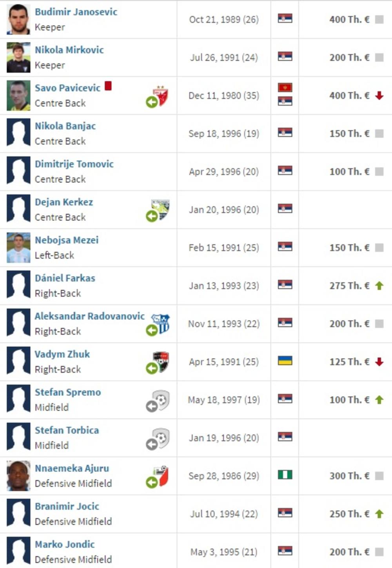Click the red down arrow beside 125 Th. €

click(379, 362)
